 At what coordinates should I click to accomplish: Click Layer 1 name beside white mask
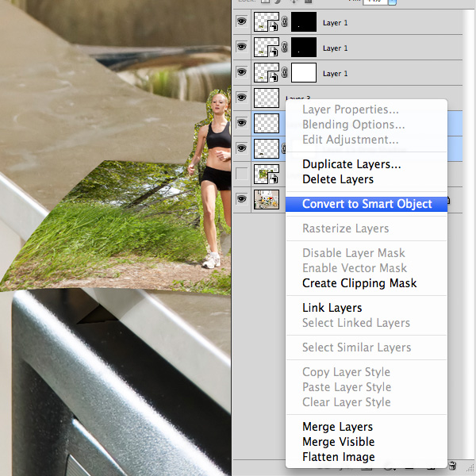coord(335,74)
